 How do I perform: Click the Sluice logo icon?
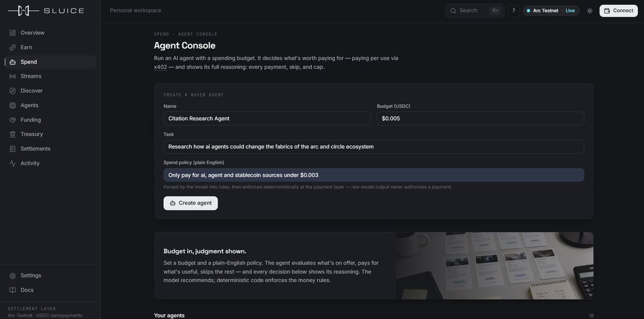23,11
